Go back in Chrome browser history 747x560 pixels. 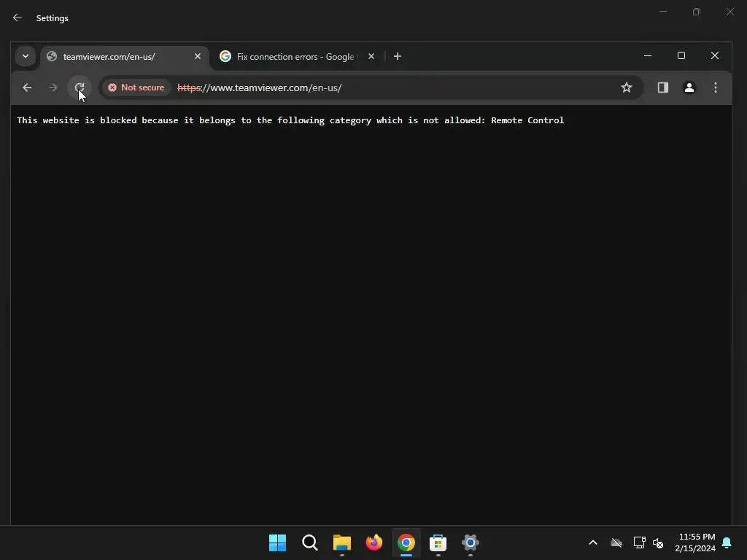pyautogui.click(x=27, y=87)
